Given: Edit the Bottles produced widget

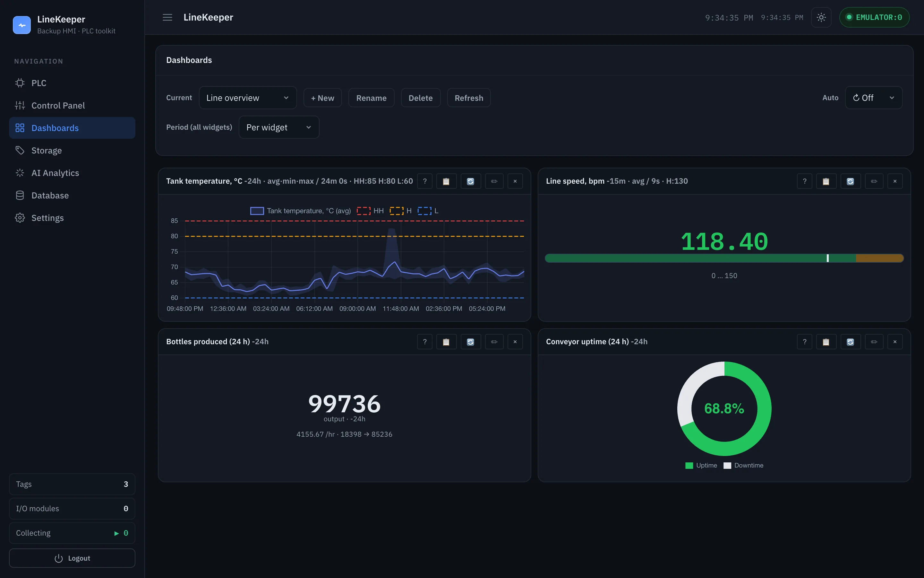Looking at the screenshot, I should coord(494,342).
